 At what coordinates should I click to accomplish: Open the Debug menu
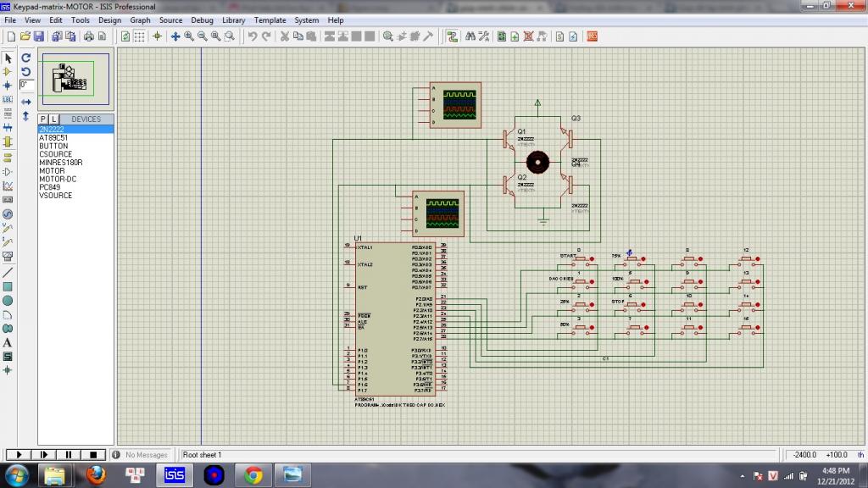[x=202, y=20]
